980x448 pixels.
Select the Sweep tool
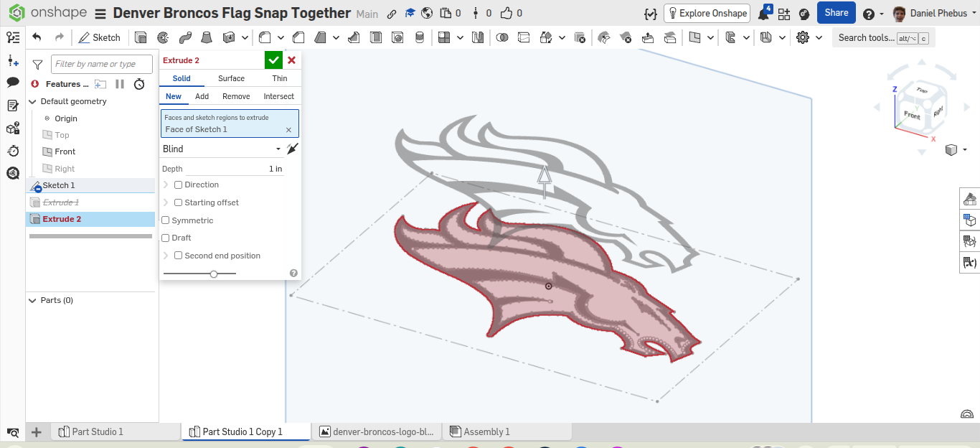[x=185, y=37]
